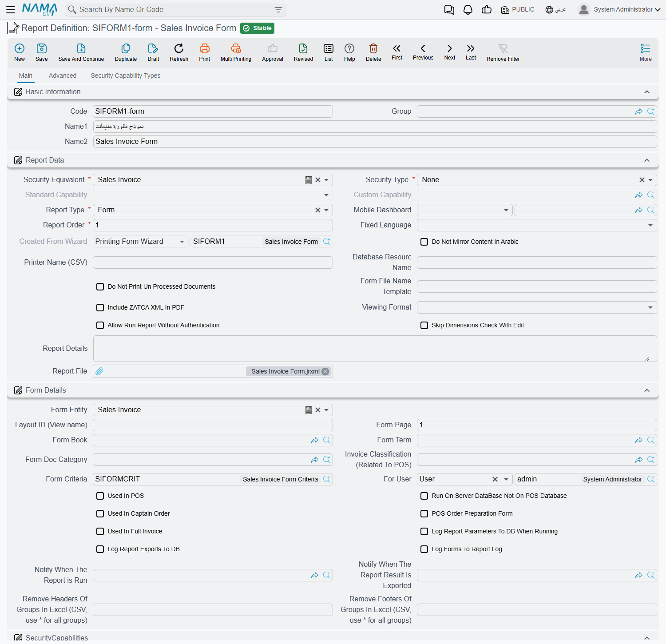Collapse the Form Details section

[647, 390]
